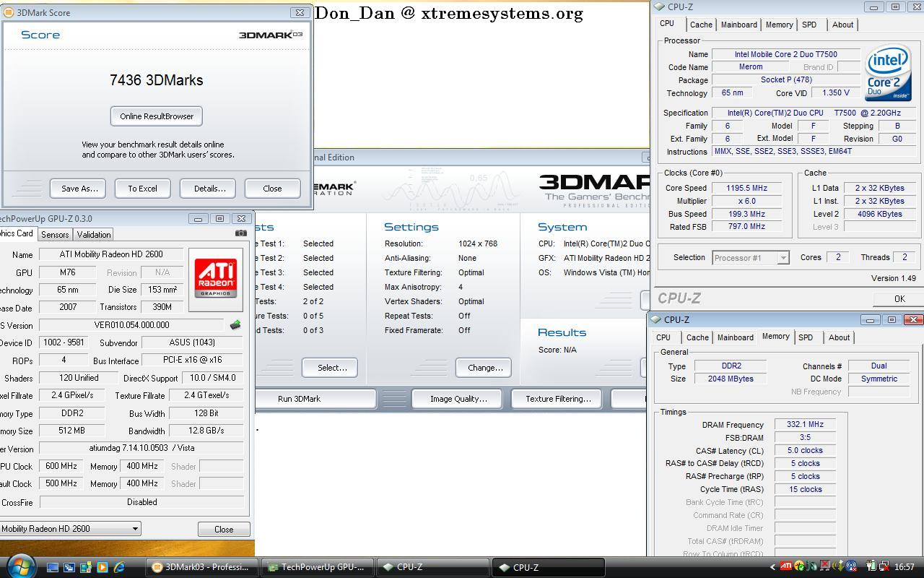This screenshot has height=578, width=924.
Task: Click the FSB:DRAM value 3:5
Action: (x=805, y=438)
